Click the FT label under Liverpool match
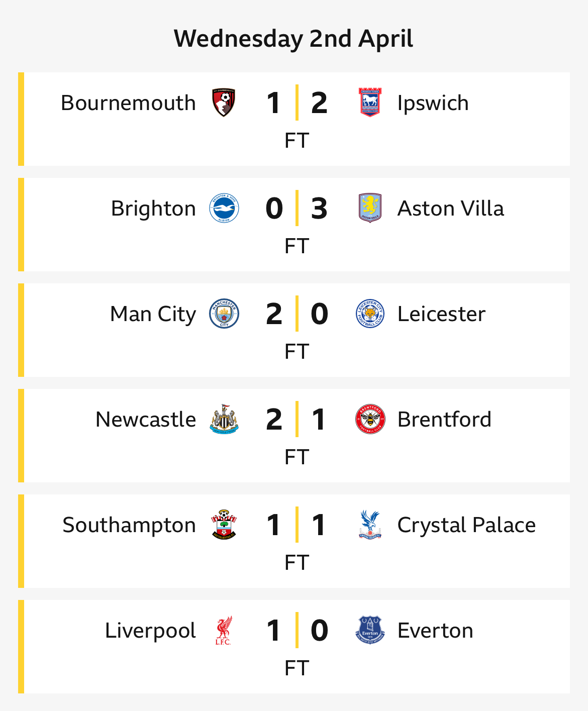The image size is (588, 711). pyautogui.click(x=297, y=668)
